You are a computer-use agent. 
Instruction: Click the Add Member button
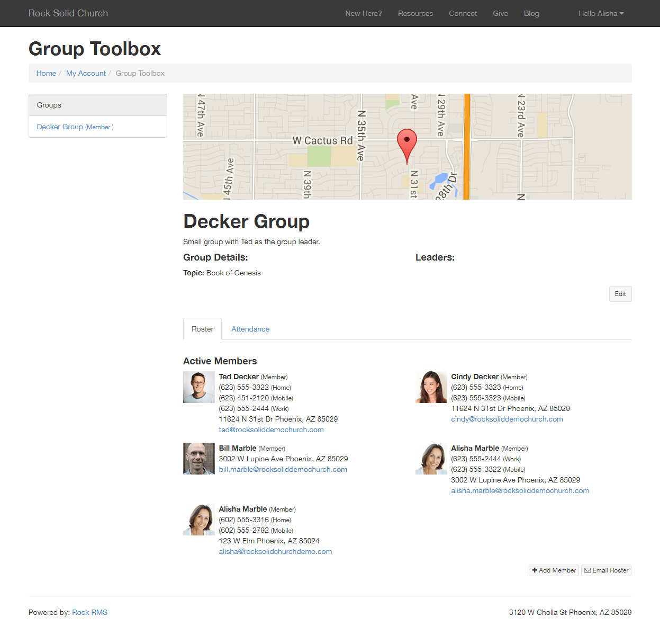tap(554, 570)
